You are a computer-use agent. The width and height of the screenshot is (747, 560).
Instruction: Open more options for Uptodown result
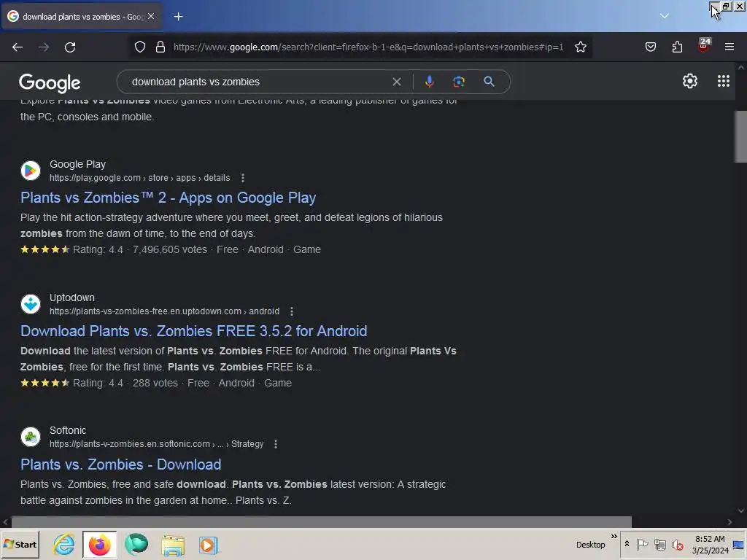click(x=292, y=311)
